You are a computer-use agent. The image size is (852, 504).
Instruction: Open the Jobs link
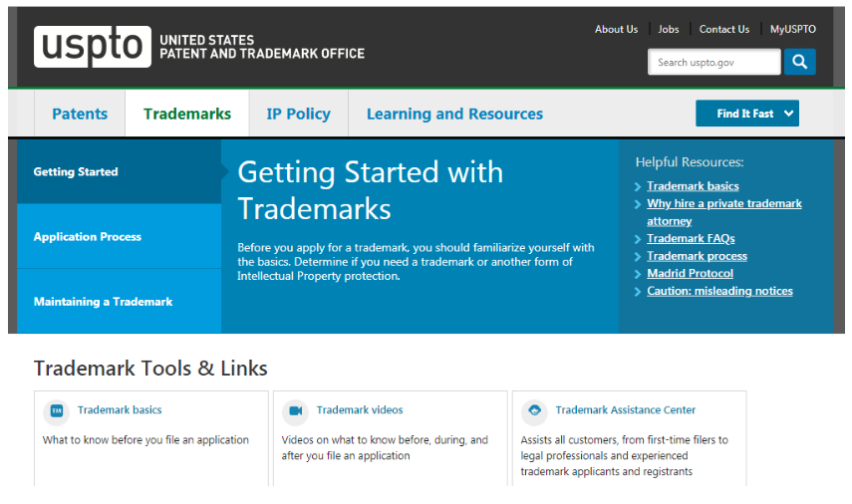tap(669, 29)
